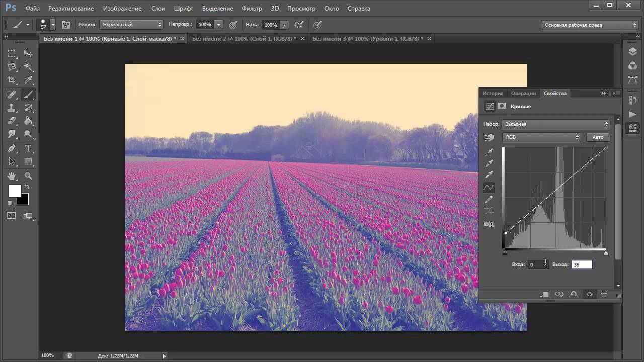Select the Magic Wand tool
Viewport: 644px width, 362px height.
29,67
